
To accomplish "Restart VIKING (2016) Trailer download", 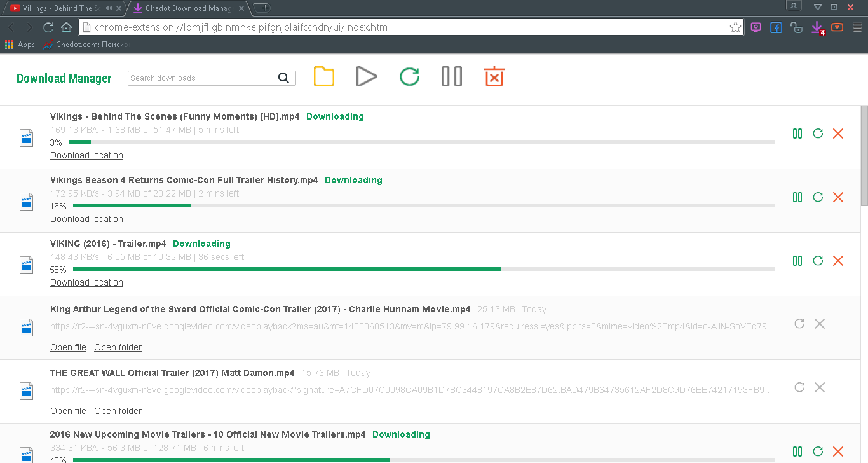I will tap(818, 261).
